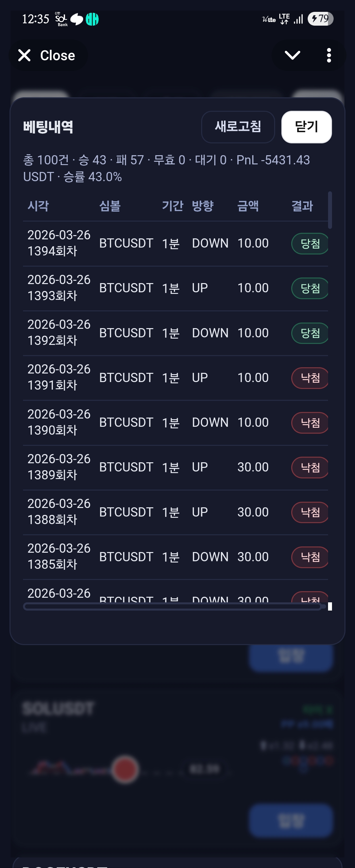
Task: Expand the downward chevron dropdown
Action: click(292, 55)
